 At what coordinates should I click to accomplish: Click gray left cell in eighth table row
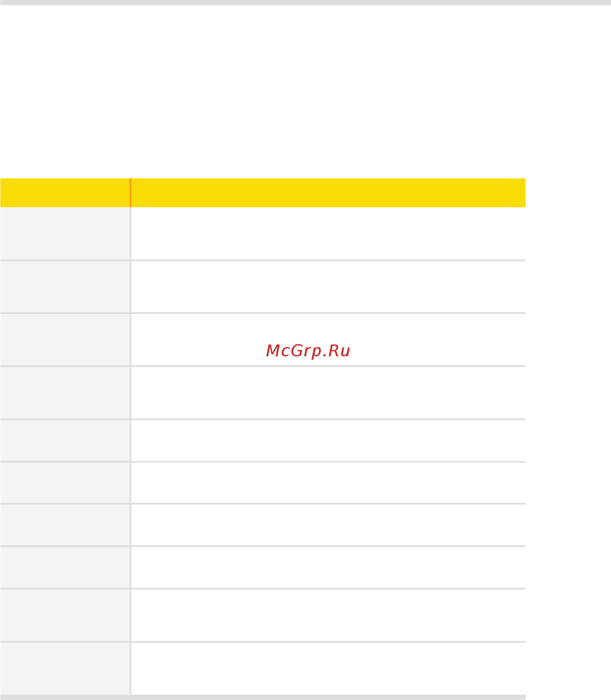(x=65, y=567)
